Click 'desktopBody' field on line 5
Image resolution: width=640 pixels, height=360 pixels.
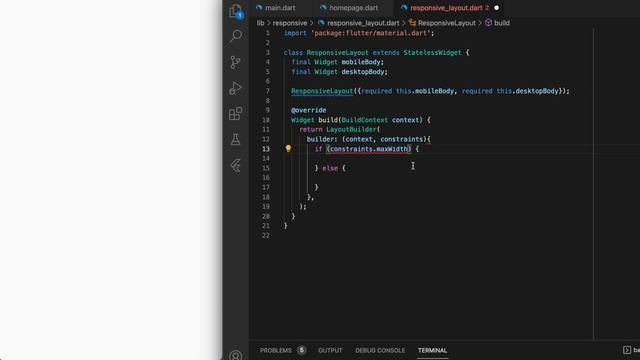[x=363, y=72]
